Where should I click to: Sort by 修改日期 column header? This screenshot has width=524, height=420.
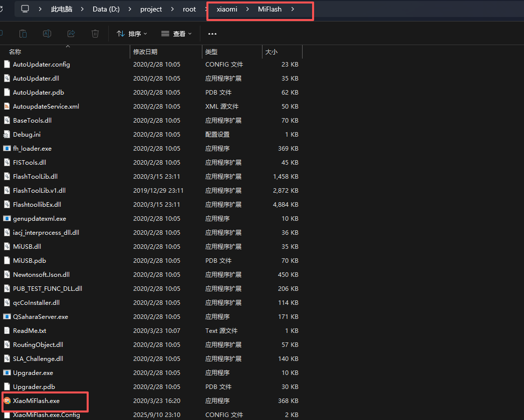(166, 52)
